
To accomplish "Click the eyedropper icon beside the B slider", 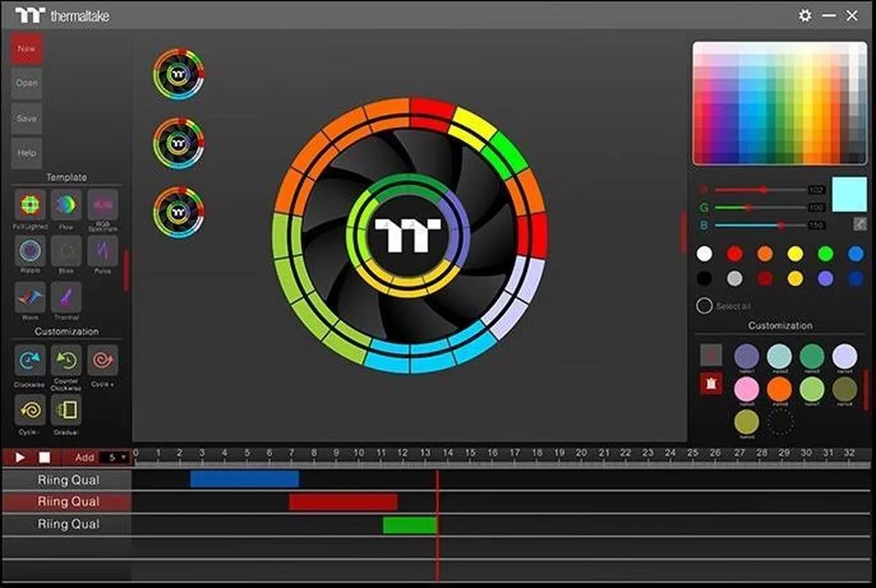I will pos(860,225).
